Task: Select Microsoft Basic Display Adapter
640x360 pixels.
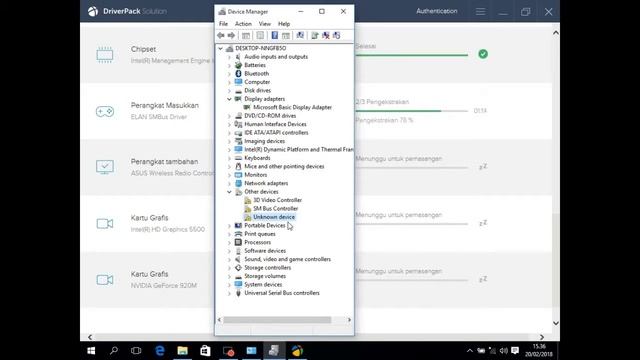Action: [x=292, y=107]
